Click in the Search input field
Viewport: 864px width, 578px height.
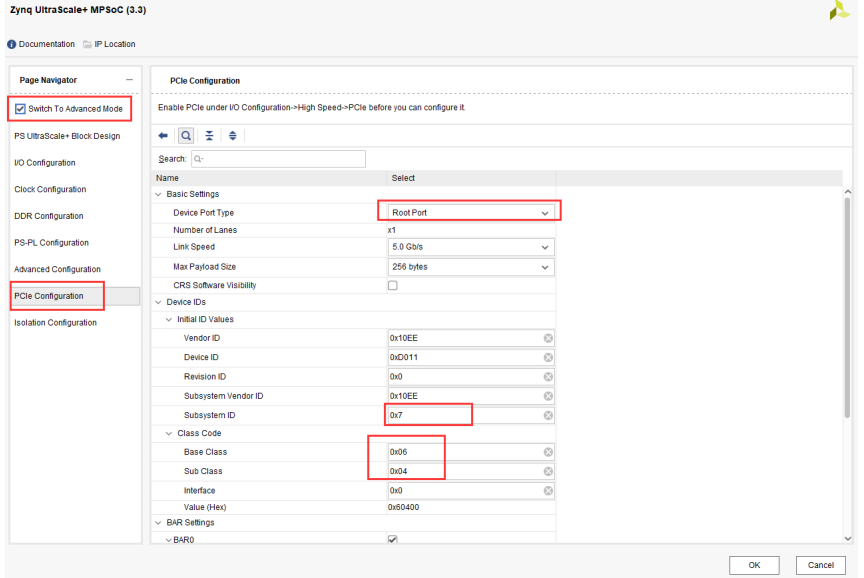pos(278,159)
